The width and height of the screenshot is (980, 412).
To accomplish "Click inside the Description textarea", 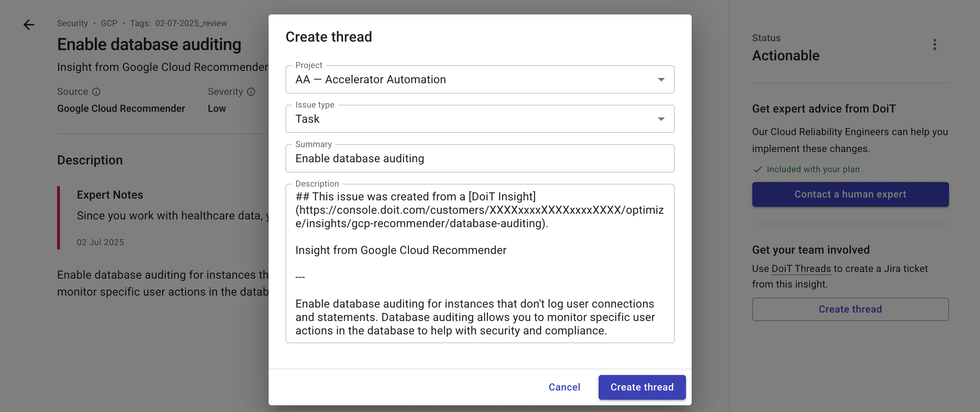I will [480, 263].
